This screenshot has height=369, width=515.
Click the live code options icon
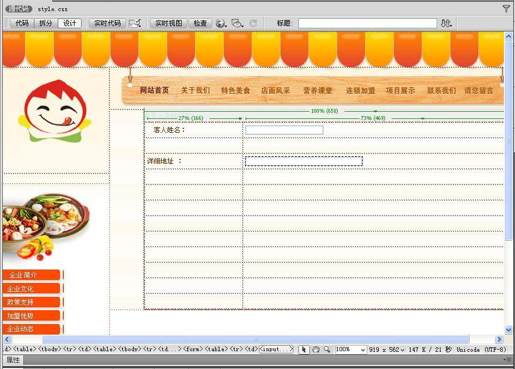pos(135,23)
